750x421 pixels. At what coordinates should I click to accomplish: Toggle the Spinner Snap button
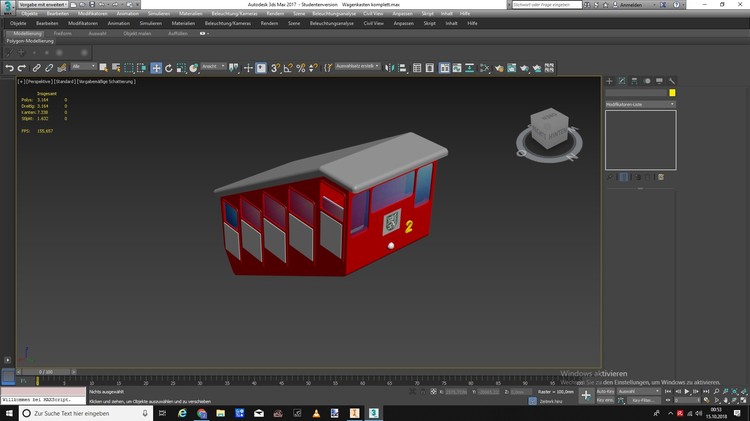[313, 68]
